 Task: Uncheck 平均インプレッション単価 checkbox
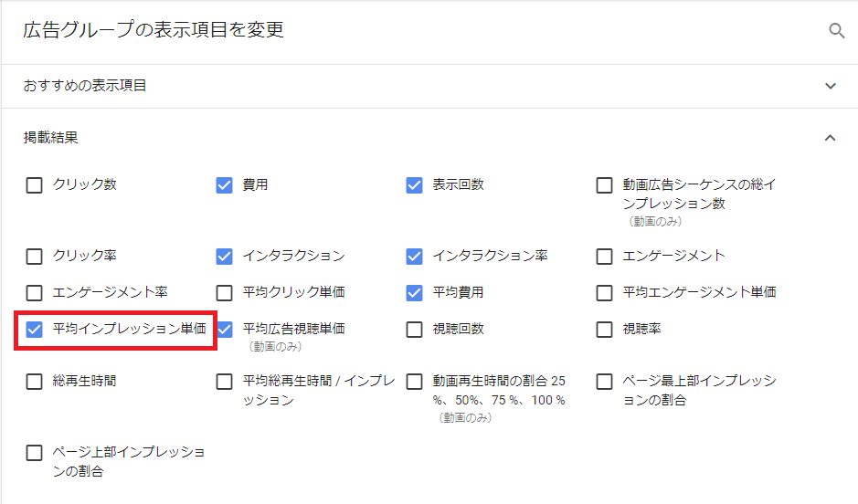pyautogui.click(x=35, y=330)
